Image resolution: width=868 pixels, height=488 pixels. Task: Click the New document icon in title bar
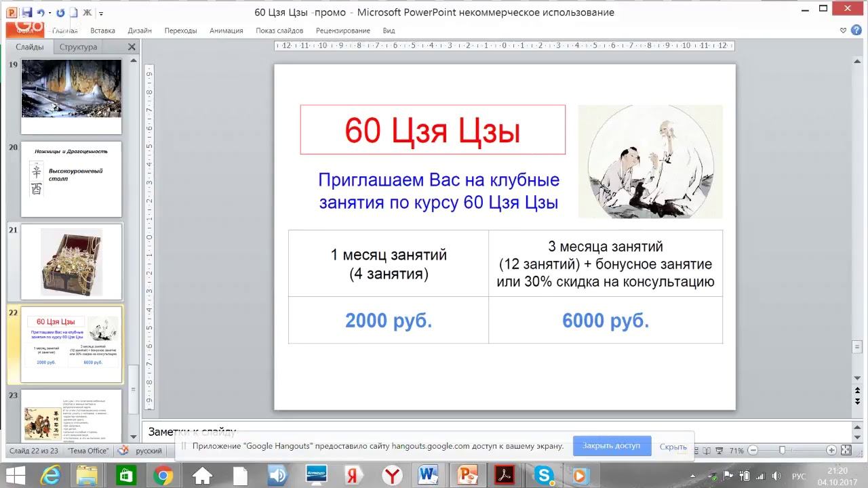tap(74, 12)
